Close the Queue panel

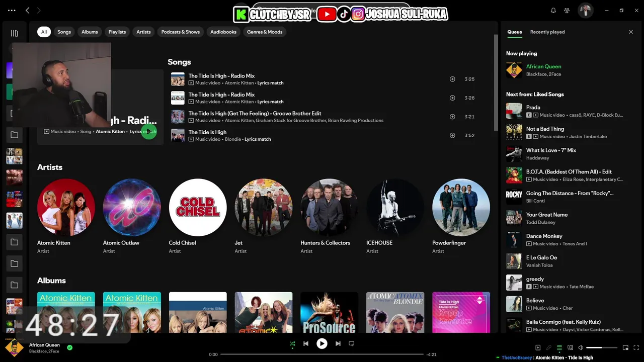631,32
